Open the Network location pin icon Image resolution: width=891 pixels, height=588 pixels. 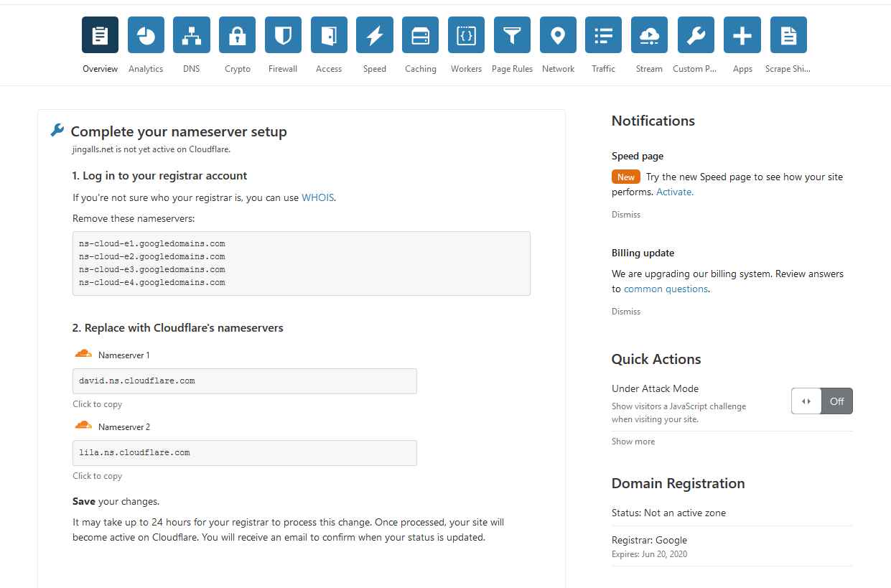[558, 35]
